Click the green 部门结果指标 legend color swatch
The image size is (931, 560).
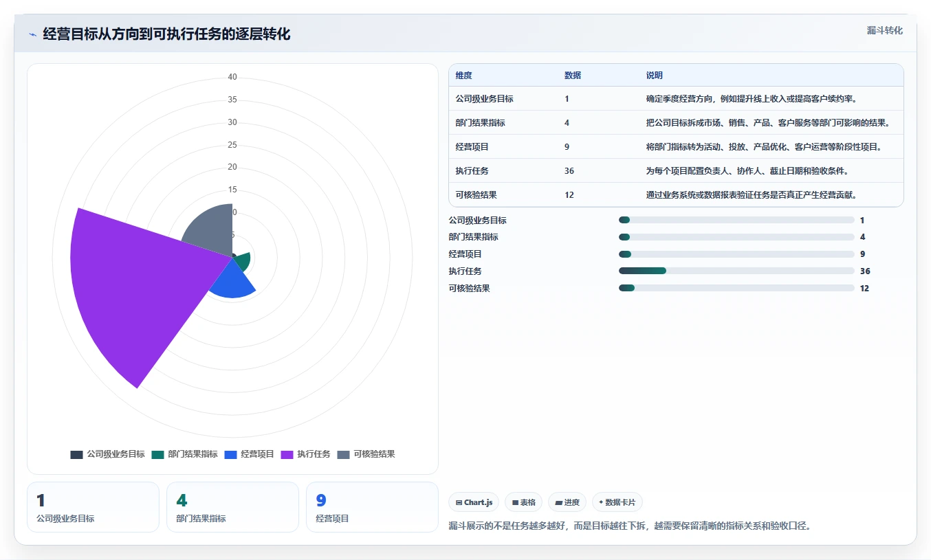[x=157, y=455]
